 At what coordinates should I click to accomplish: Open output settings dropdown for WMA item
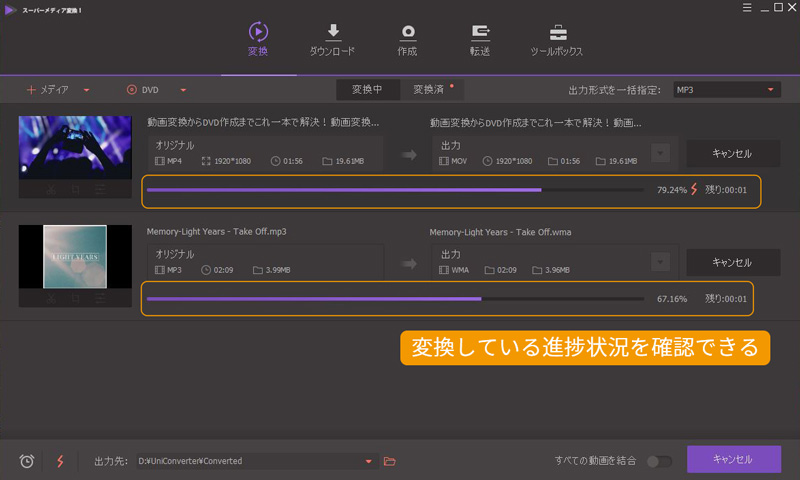pos(660,262)
